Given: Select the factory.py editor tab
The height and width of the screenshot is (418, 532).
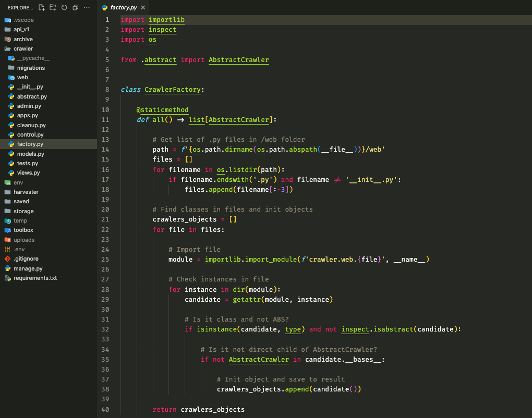Looking at the screenshot, I should tap(124, 7).
